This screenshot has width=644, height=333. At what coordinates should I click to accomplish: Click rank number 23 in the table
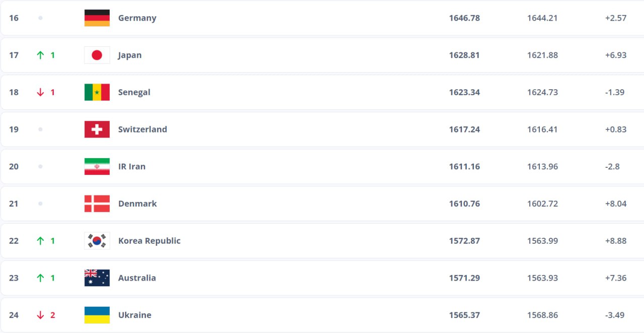pos(14,278)
